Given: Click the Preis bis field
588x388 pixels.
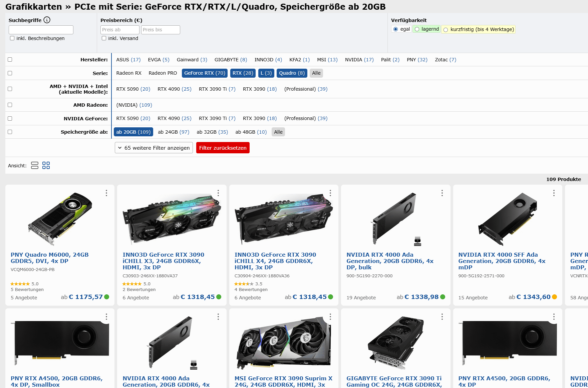Looking at the screenshot, I should tap(161, 30).
